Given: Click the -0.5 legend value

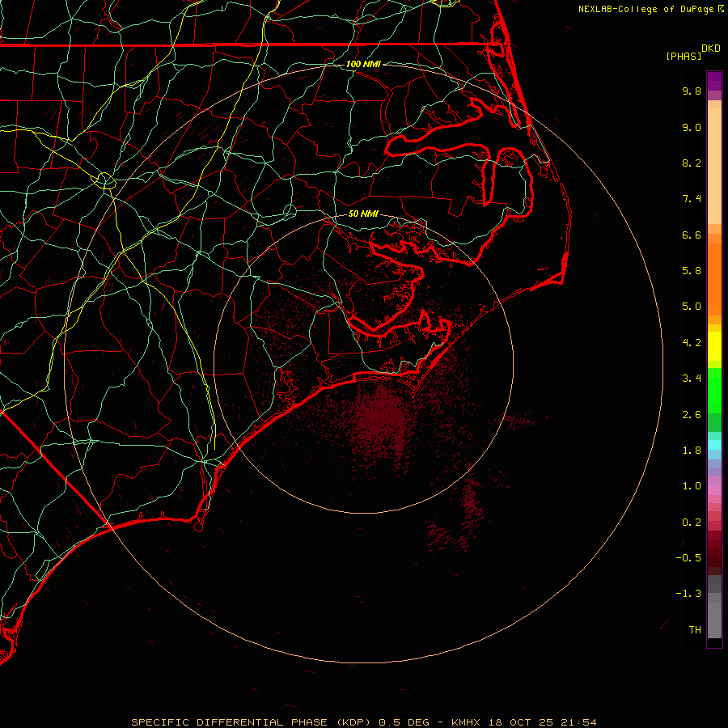Looking at the screenshot, I should [688, 558].
